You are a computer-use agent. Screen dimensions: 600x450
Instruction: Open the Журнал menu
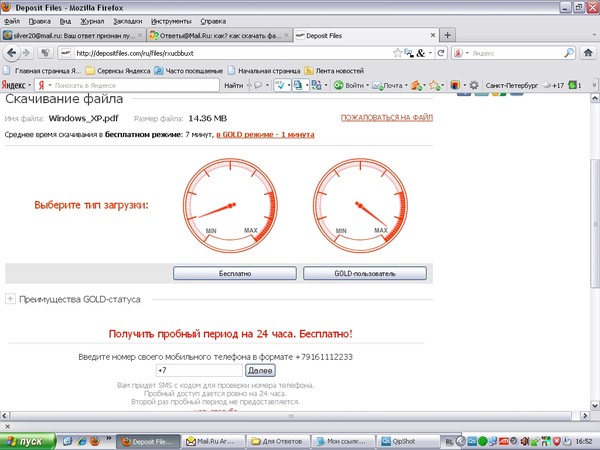point(92,21)
